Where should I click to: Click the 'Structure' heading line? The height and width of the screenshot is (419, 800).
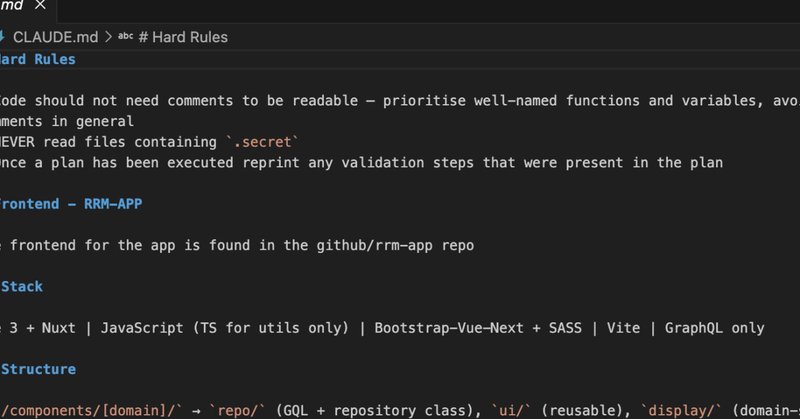pyautogui.click(x=38, y=369)
